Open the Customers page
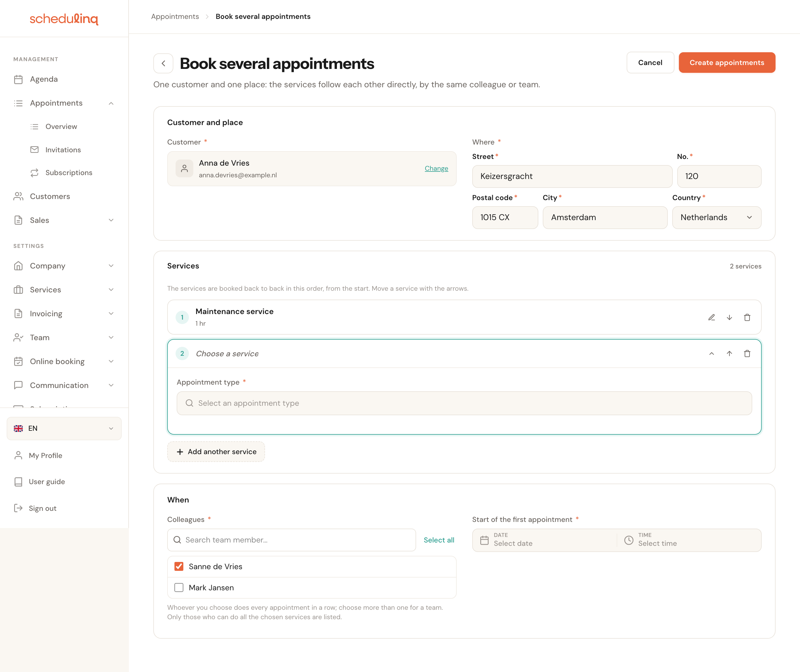800x672 pixels. (64, 196)
